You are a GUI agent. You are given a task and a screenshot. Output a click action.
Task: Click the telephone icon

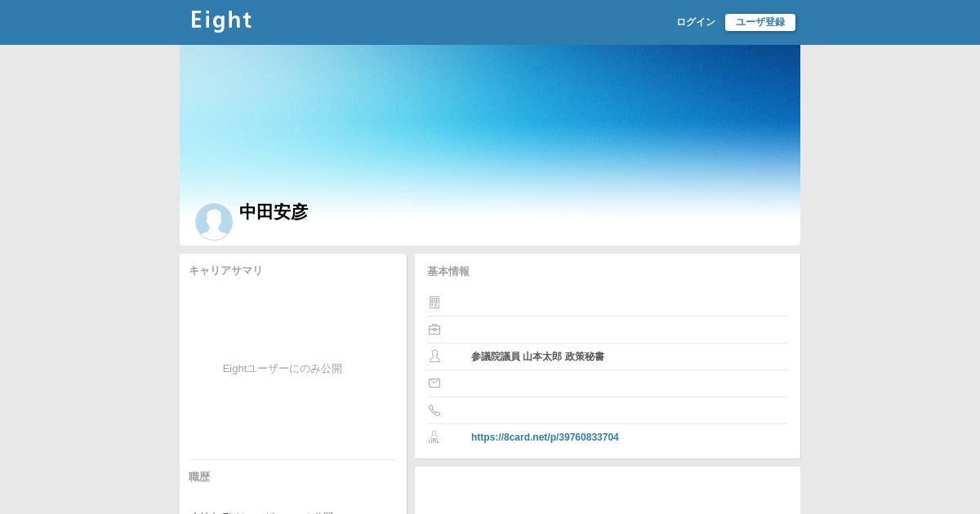pyautogui.click(x=434, y=410)
